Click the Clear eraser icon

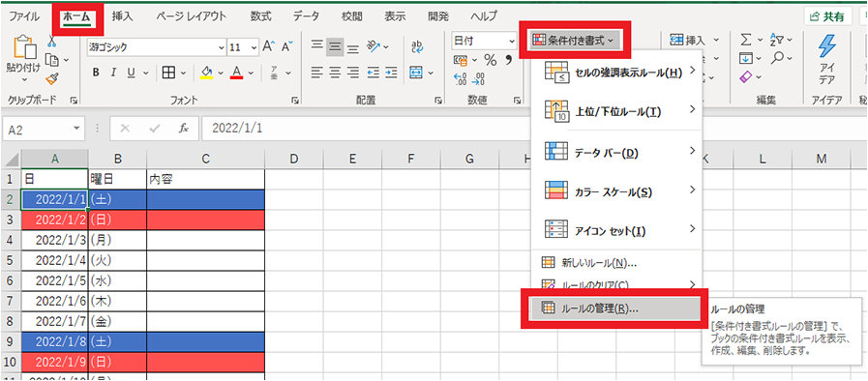pos(746,76)
